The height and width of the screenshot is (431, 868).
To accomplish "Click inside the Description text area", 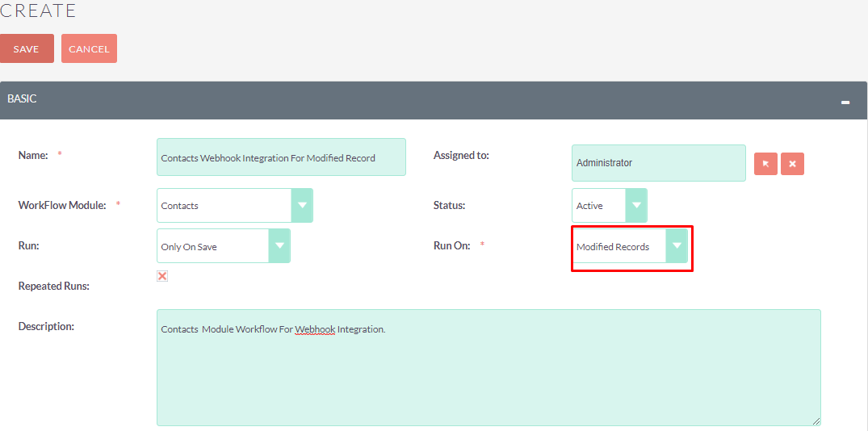I will pyautogui.click(x=489, y=367).
